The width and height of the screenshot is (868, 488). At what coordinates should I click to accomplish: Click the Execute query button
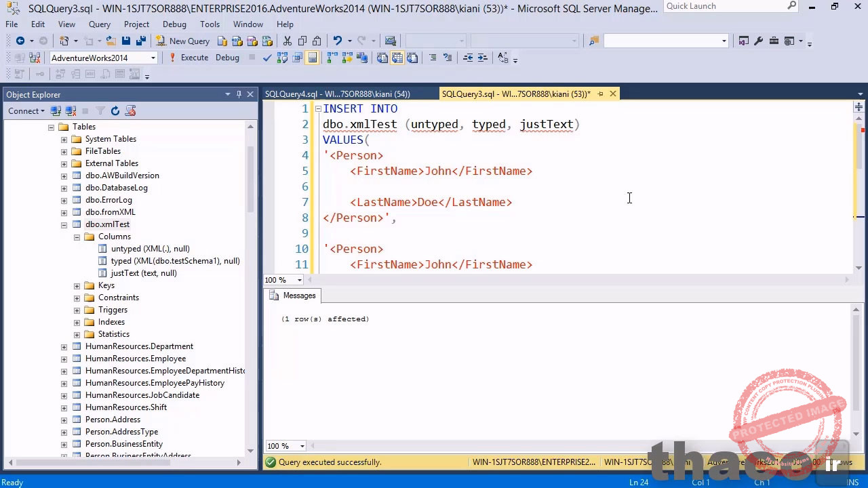189,58
